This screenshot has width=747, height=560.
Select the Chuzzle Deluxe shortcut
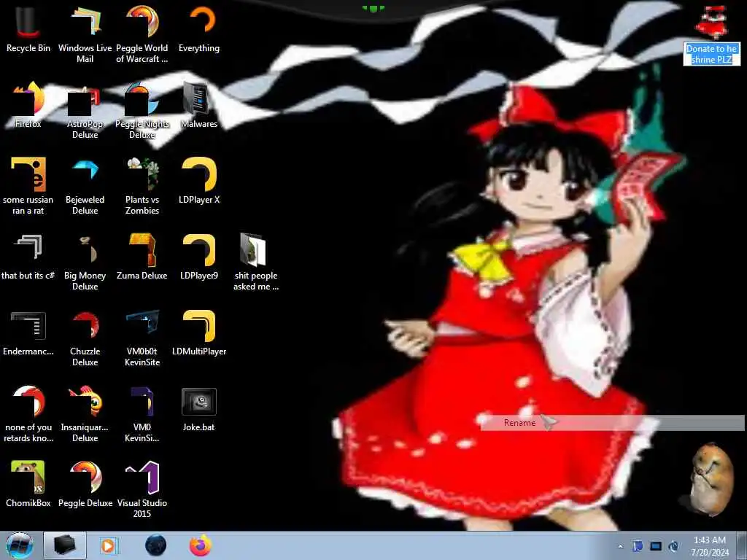click(x=85, y=338)
